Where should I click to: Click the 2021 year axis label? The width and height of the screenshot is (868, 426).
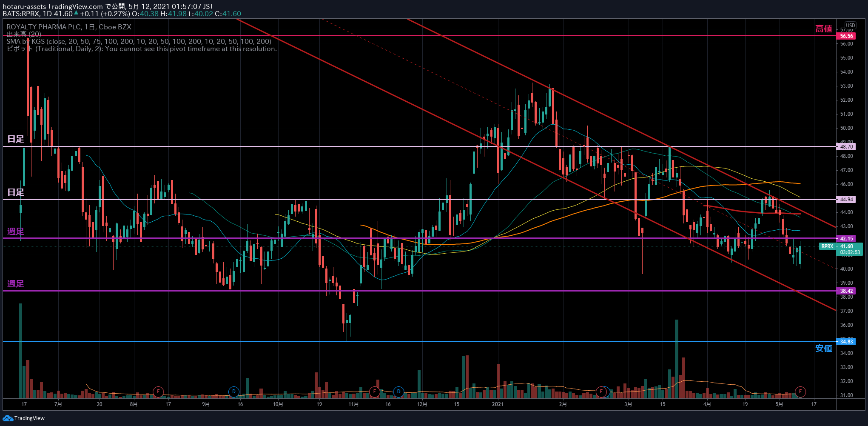tap(498, 404)
